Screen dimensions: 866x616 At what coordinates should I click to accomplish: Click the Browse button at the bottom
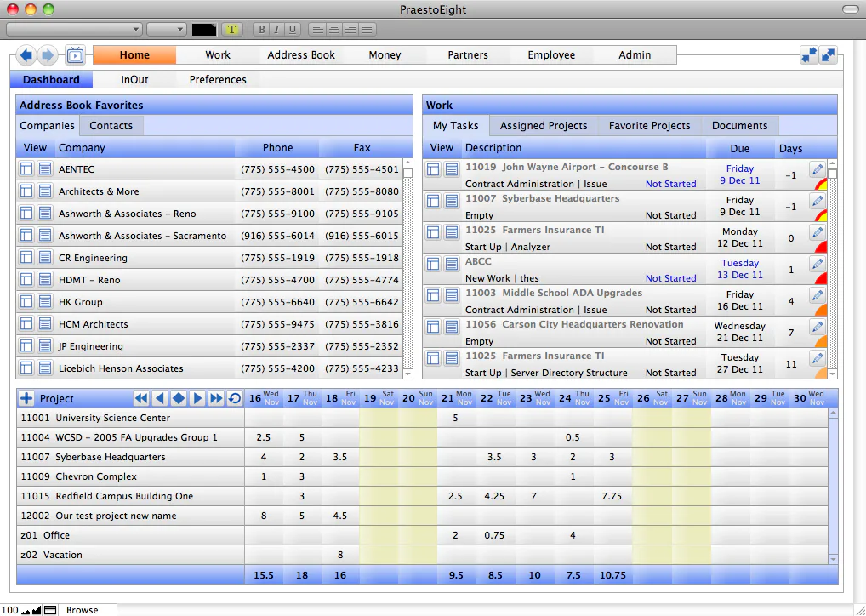point(83,610)
